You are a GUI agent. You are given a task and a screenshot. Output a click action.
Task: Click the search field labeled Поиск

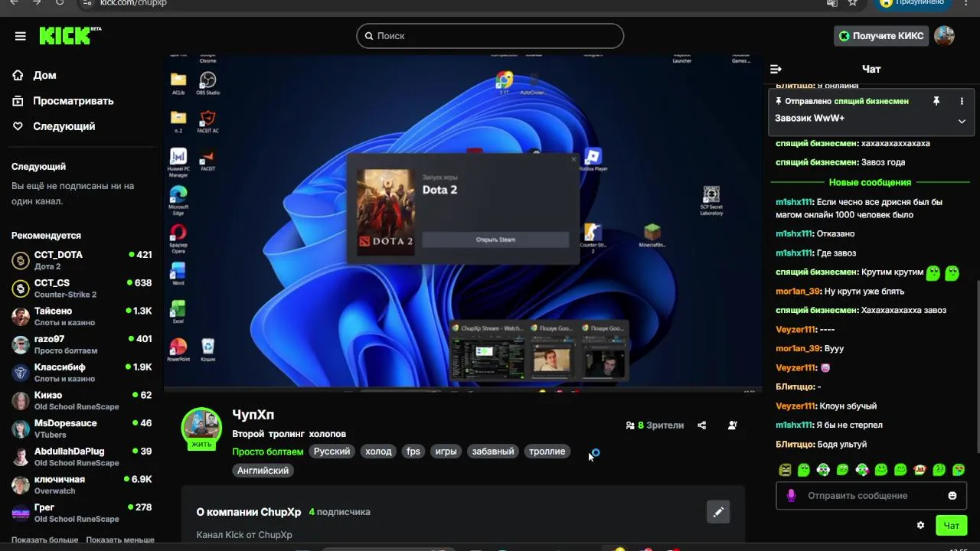tap(490, 36)
